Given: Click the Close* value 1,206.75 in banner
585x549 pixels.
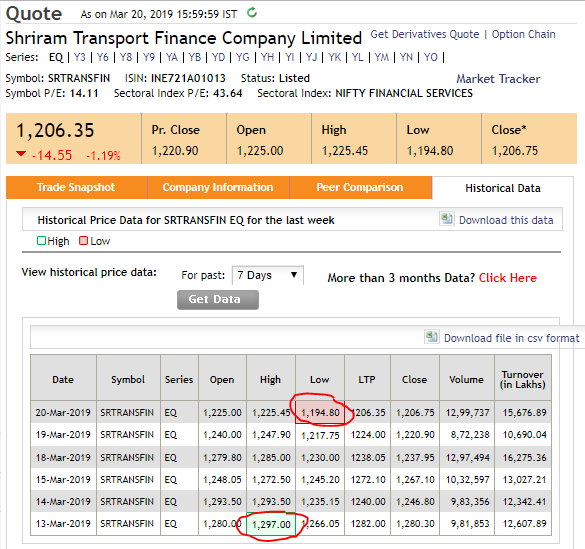Looking at the screenshot, I should [x=515, y=151].
